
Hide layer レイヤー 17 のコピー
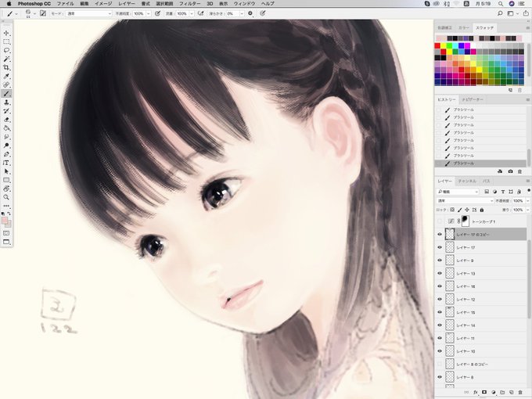[440, 235]
